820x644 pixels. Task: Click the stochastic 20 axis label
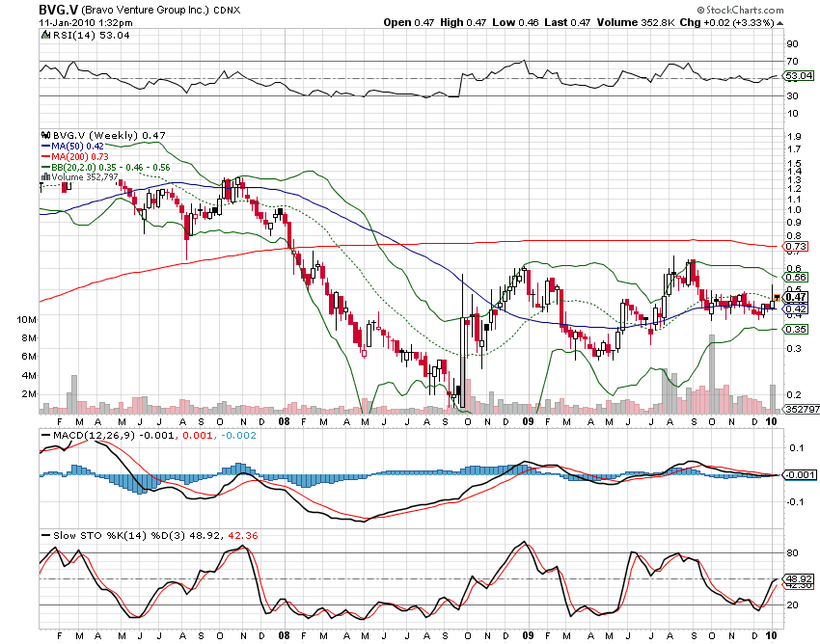pos(793,605)
